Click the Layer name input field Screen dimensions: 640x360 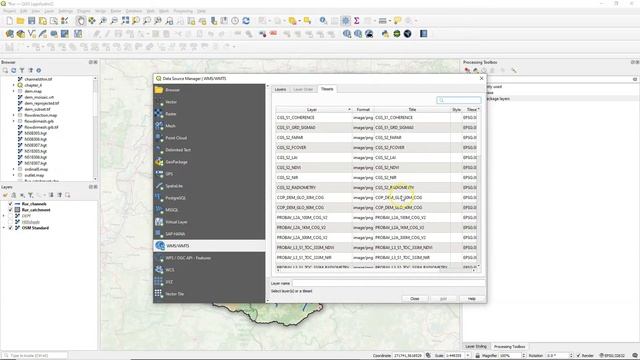click(389, 283)
